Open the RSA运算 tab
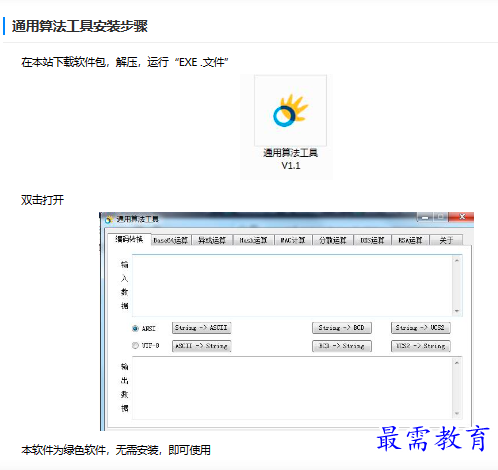Image resolution: width=498 pixels, height=470 pixels. pyautogui.click(x=410, y=240)
